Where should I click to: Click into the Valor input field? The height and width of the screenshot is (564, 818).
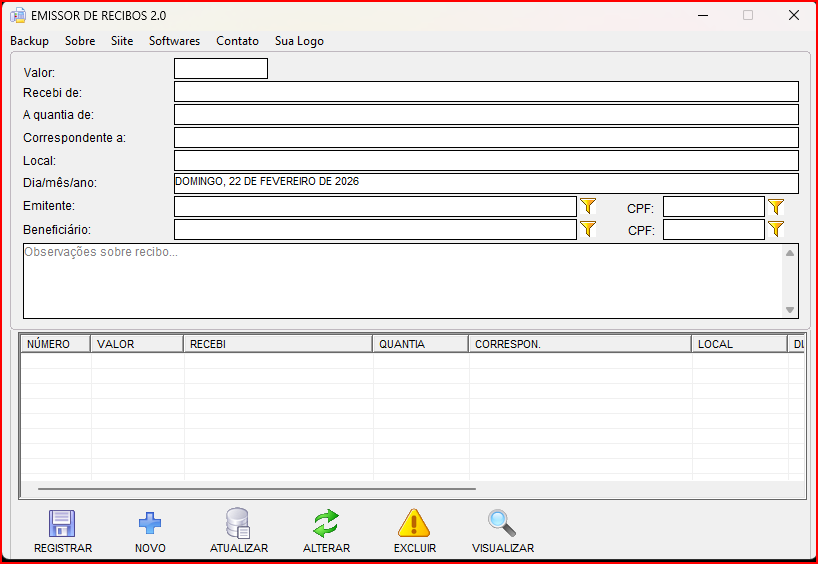[220, 69]
